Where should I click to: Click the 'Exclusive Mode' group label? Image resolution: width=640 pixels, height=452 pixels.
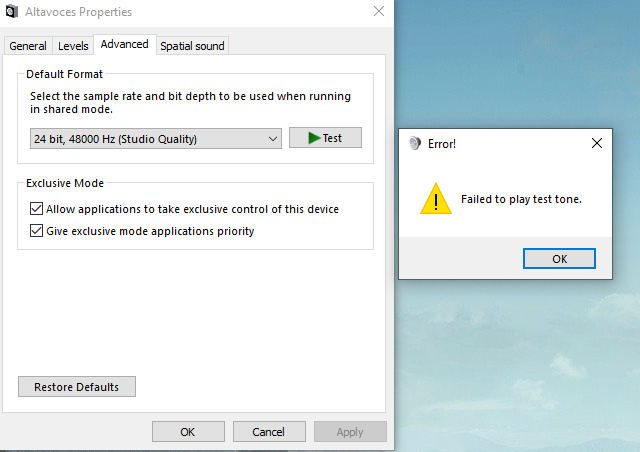click(65, 183)
